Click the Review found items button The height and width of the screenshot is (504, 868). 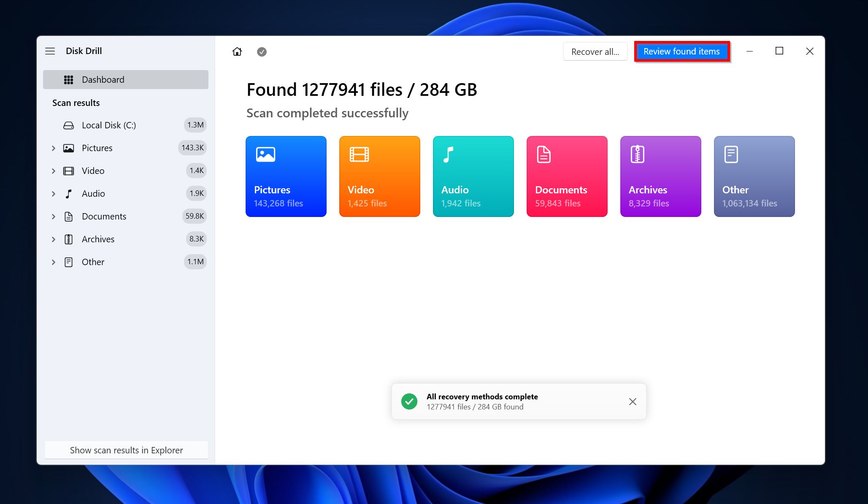point(681,51)
